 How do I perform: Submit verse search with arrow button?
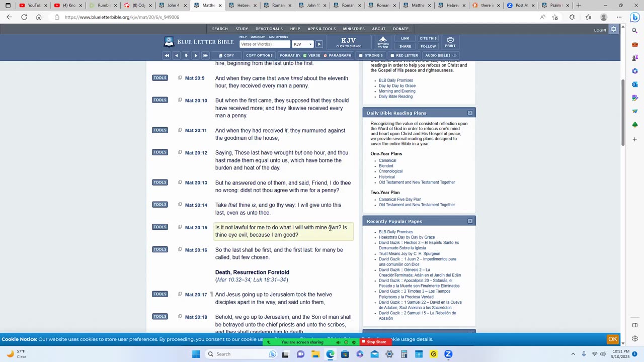(x=319, y=44)
